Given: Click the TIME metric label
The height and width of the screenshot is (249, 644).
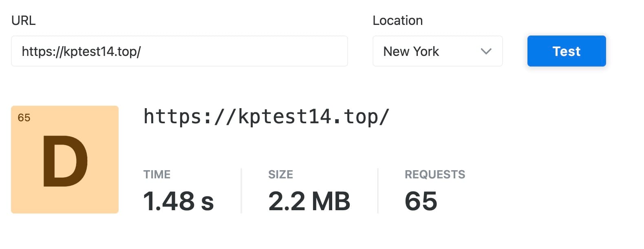Looking at the screenshot, I should pyautogui.click(x=157, y=174).
